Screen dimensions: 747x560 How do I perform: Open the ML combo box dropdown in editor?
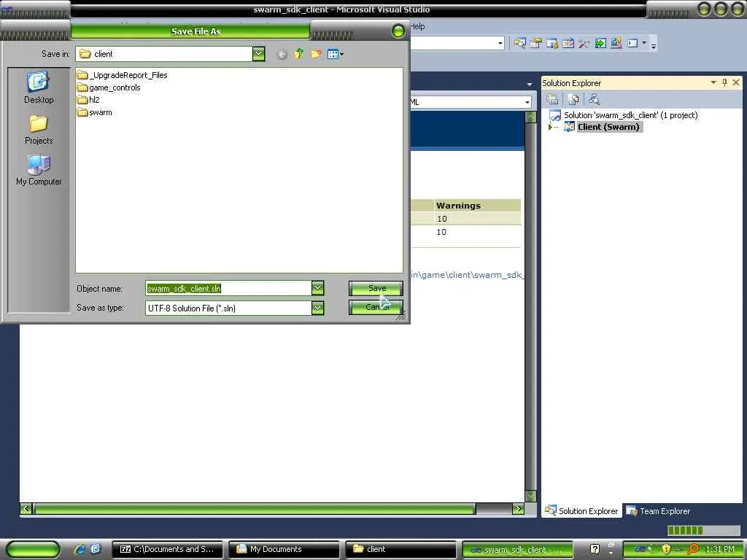pos(527,102)
